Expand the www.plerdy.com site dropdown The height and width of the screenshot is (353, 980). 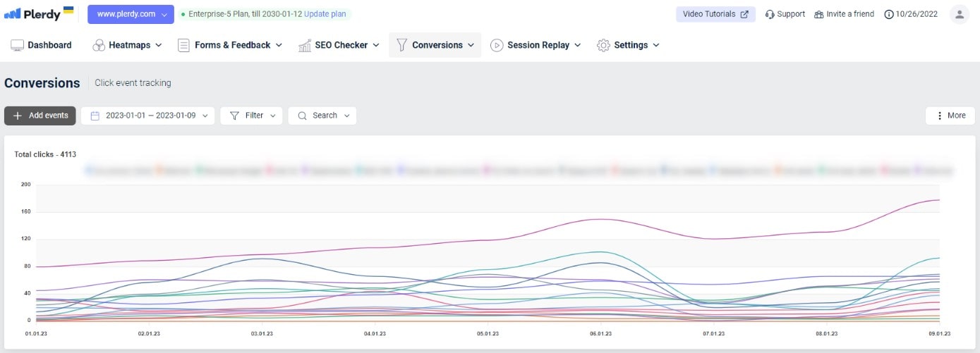(x=131, y=14)
